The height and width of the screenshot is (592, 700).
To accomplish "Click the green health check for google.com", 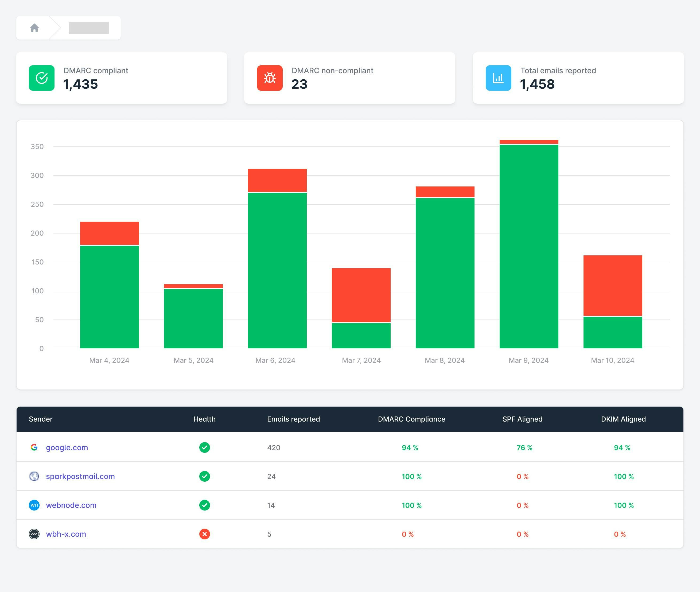I will tap(205, 447).
